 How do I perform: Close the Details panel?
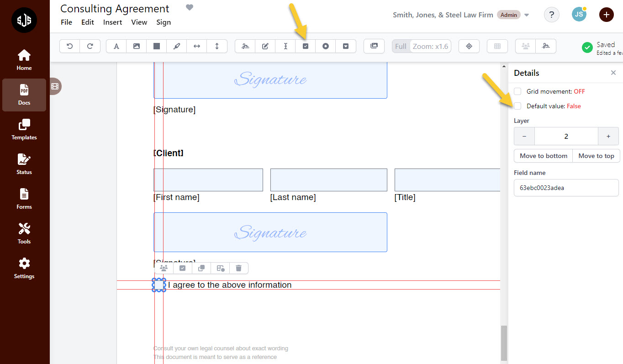click(613, 73)
